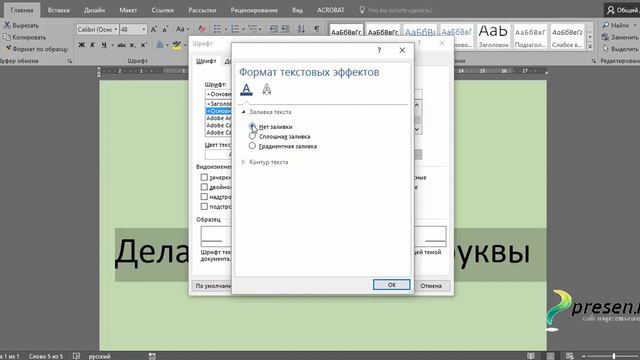Open change case (Aa) dropdown
The height and width of the screenshot is (360, 640).
pos(182,29)
